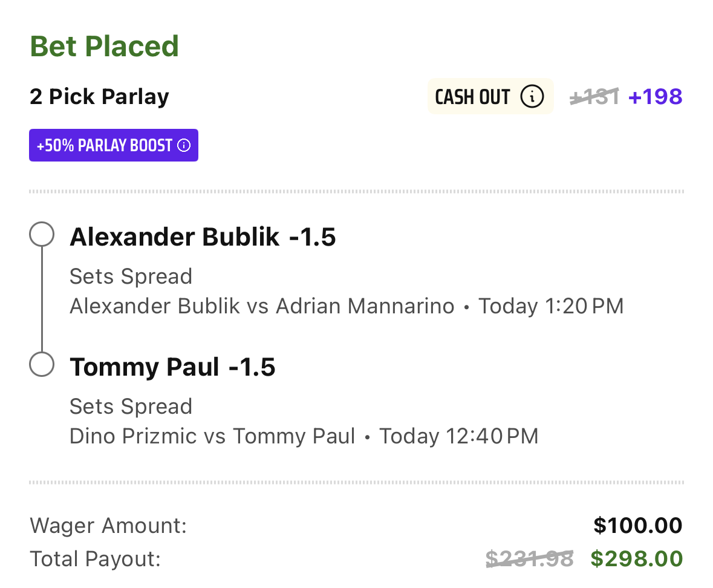Click the Sets Spread label under Tommy Paul
This screenshot has height=588, width=713.
pyautogui.click(x=131, y=407)
